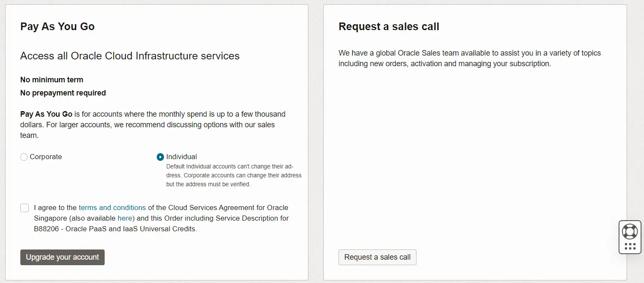This screenshot has height=283, width=644.
Task: Click the Request a sales call heading
Action: 389,27
